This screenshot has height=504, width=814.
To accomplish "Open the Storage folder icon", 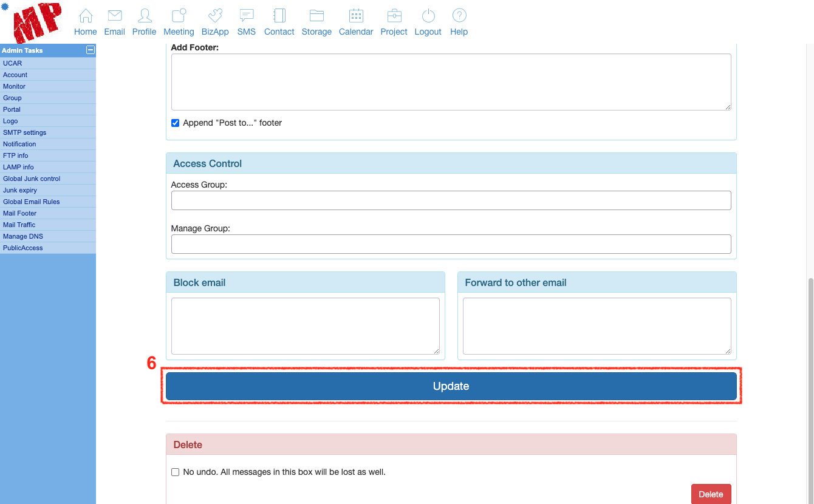I will pyautogui.click(x=316, y=16).
